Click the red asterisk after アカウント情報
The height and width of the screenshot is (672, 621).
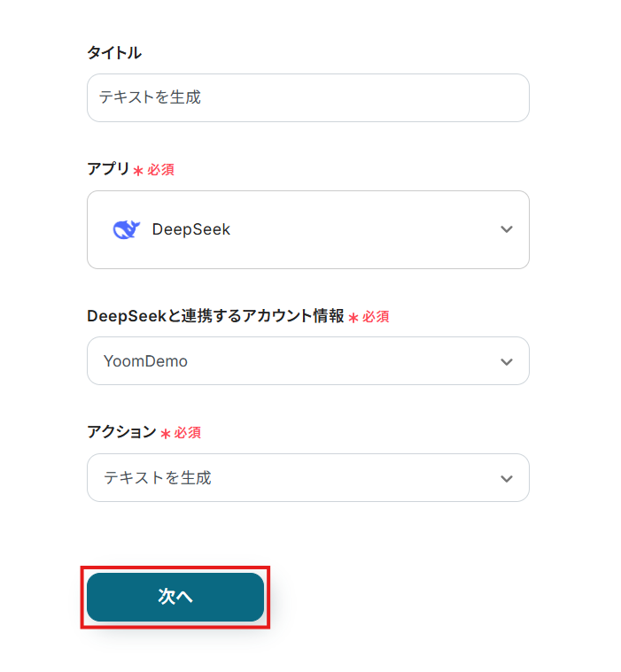[353, 318]
